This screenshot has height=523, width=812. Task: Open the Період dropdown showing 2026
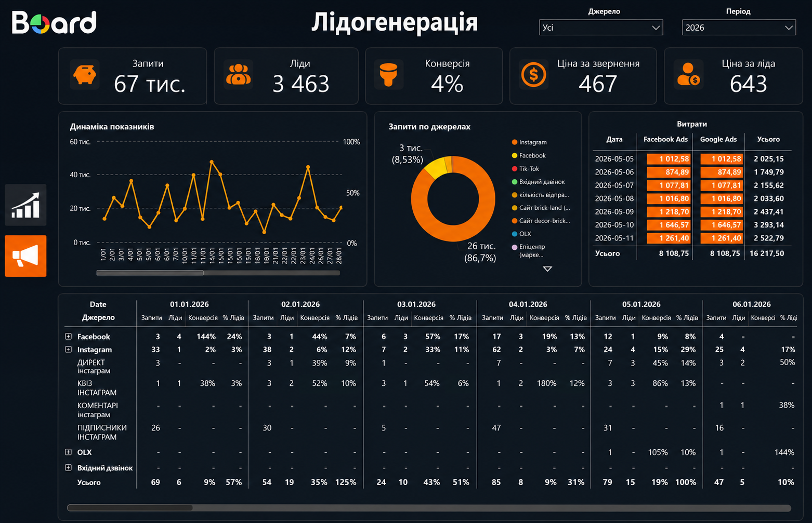(x=739, y=28)
